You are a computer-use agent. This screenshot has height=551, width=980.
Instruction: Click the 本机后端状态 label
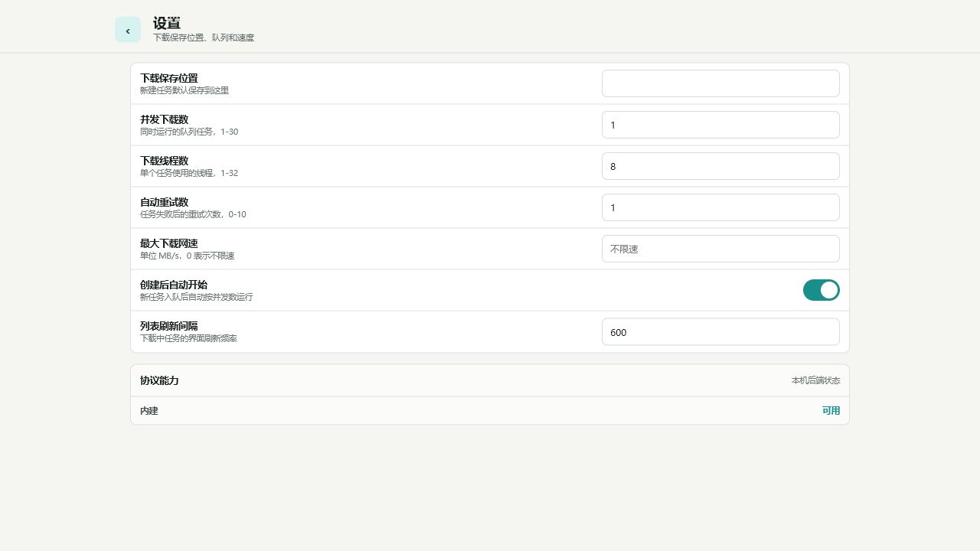[x=815, y=380]
